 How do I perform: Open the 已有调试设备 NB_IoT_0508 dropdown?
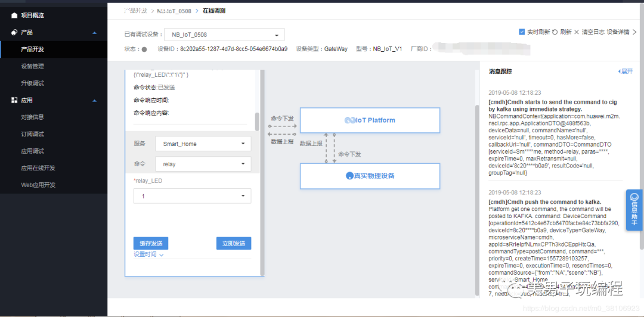click(224, 35)
